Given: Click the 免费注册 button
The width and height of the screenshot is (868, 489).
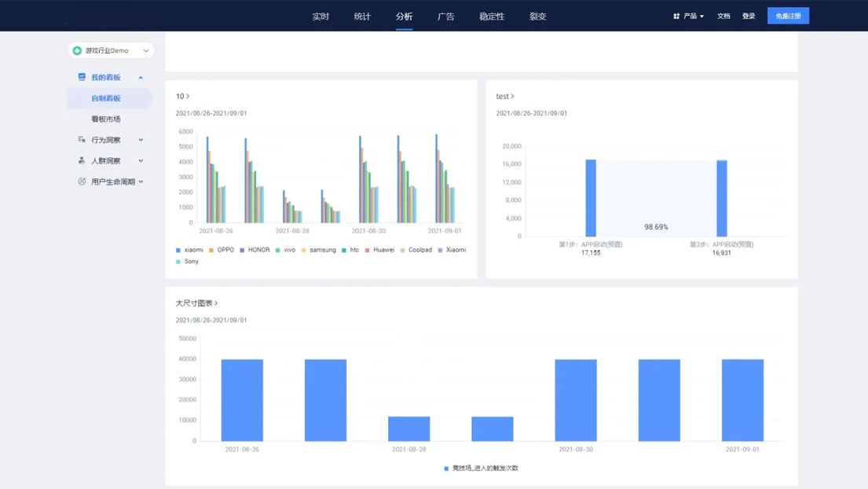Looking at the screenshot, I should pyautogui.click(x=788, y=16).
